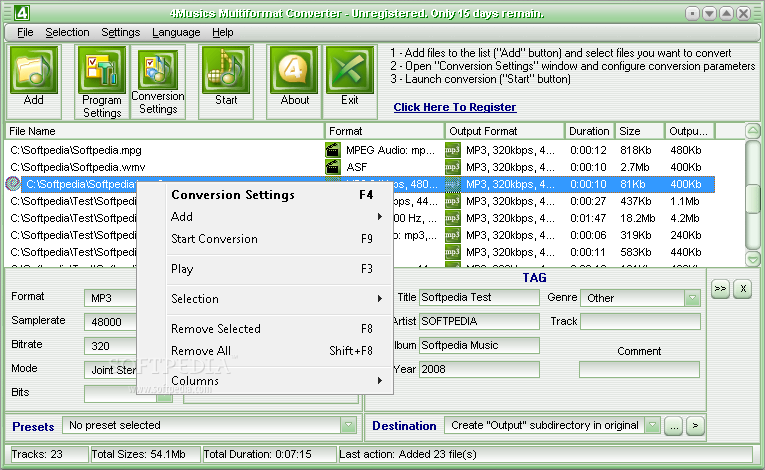This screenshot has height=470, width=765.
Task: Click the mp3 output icon on 0:00:27 row
Action: pos(453,201)
